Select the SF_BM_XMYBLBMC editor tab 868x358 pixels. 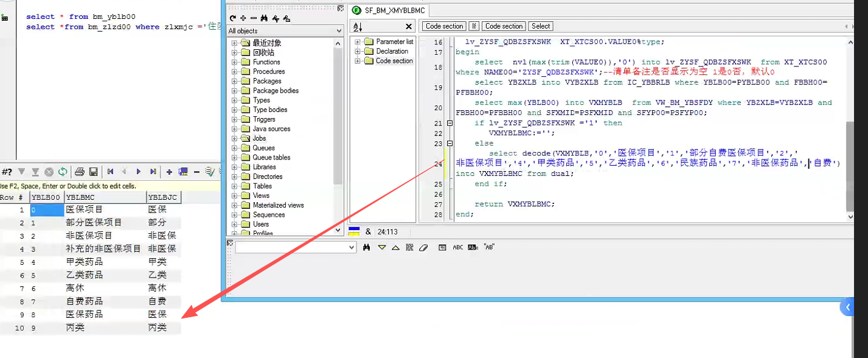(x=389, y=10)
